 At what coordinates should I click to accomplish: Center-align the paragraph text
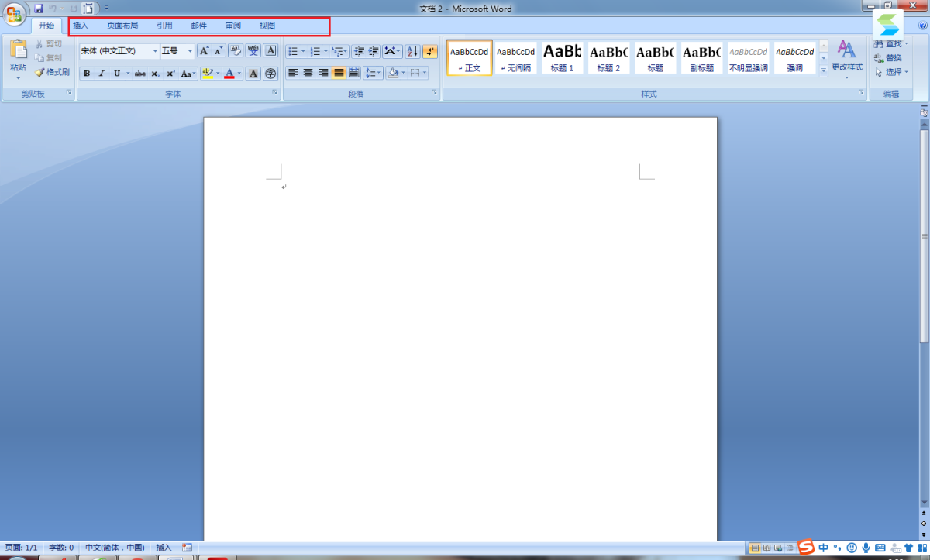(x=308, y=73)
